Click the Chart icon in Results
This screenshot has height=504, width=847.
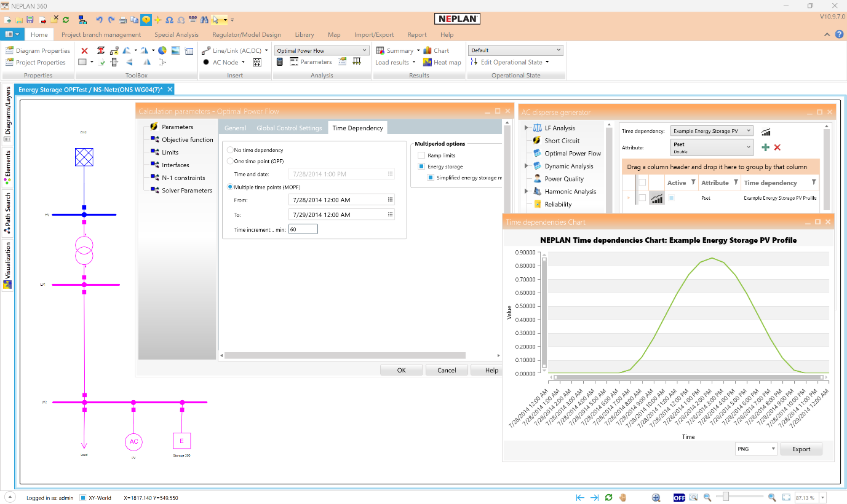[x=427, y=50]
